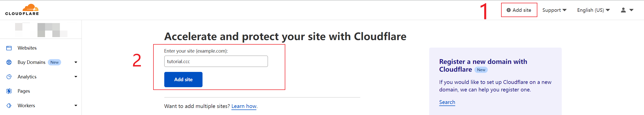Click the Cloudflare logo

[x=22, y=10]
